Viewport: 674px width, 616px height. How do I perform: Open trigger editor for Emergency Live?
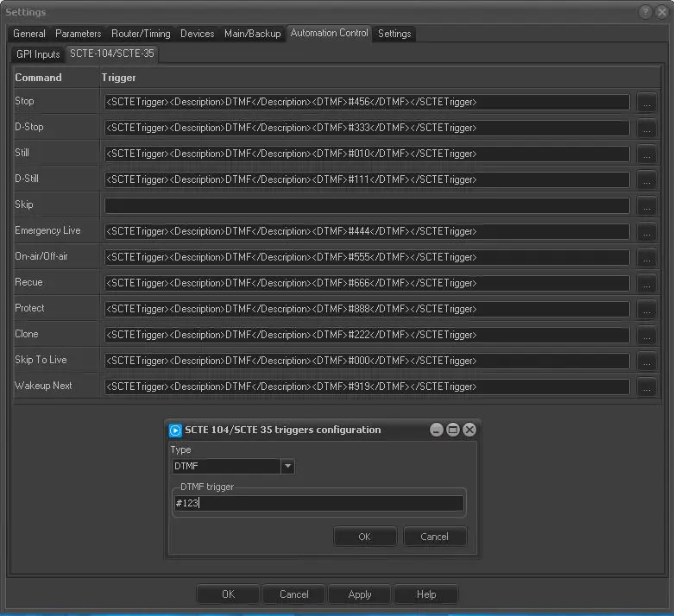tap(646, 232)
